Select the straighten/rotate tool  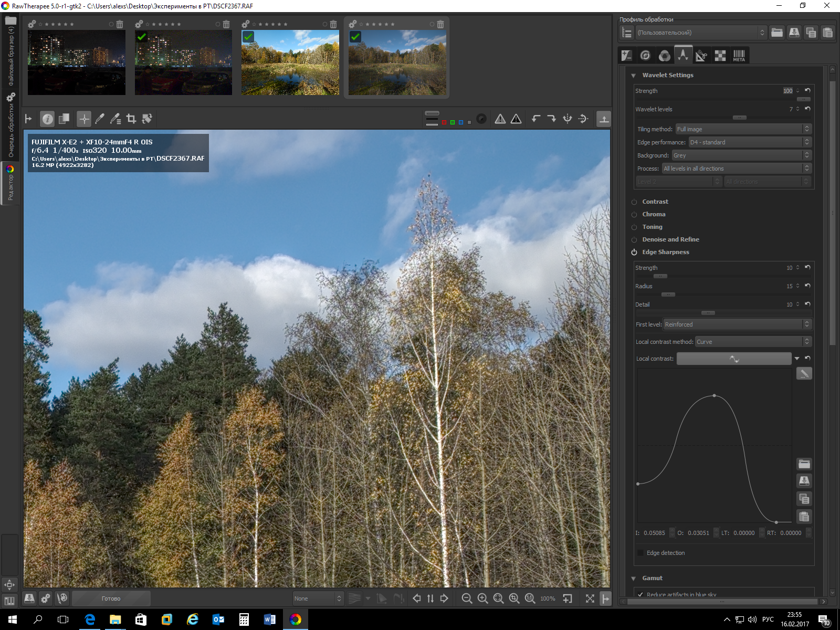click(x=147, y=119)
